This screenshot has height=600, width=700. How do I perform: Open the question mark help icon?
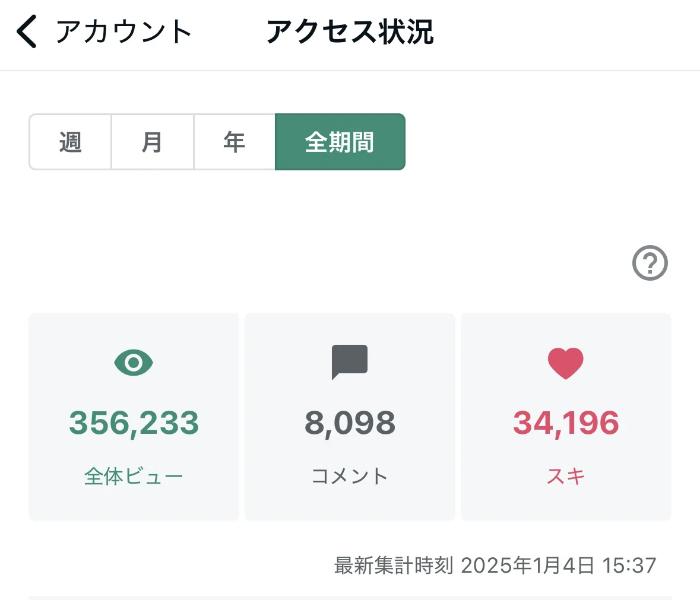click(650, 263)
